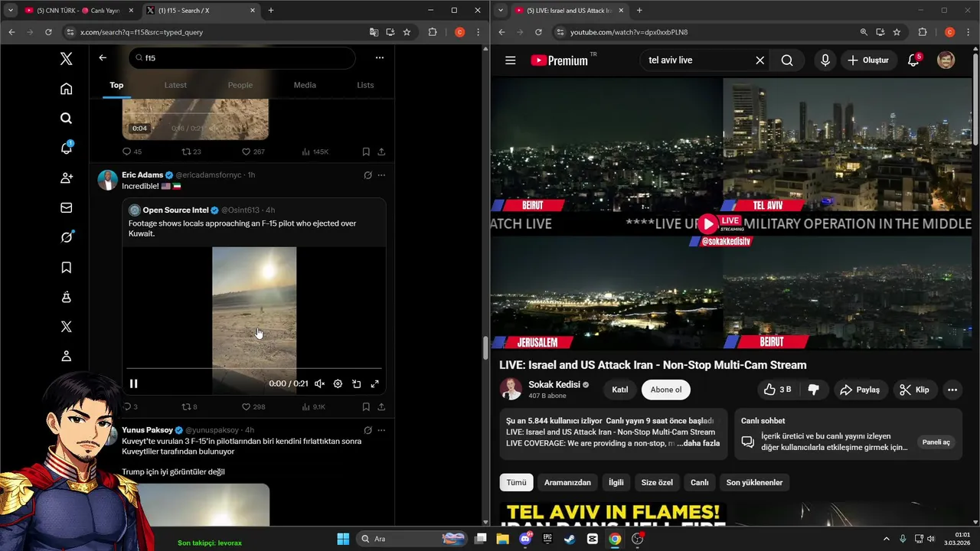The image size is (980, 551).
Task: Select Tümü filter chip
Action: [x=516, y=482]
